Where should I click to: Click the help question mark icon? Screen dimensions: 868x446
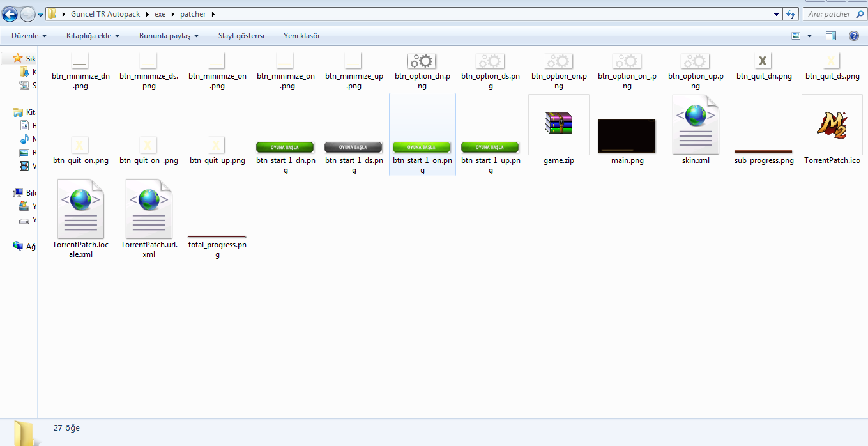(x=853, y=36)
